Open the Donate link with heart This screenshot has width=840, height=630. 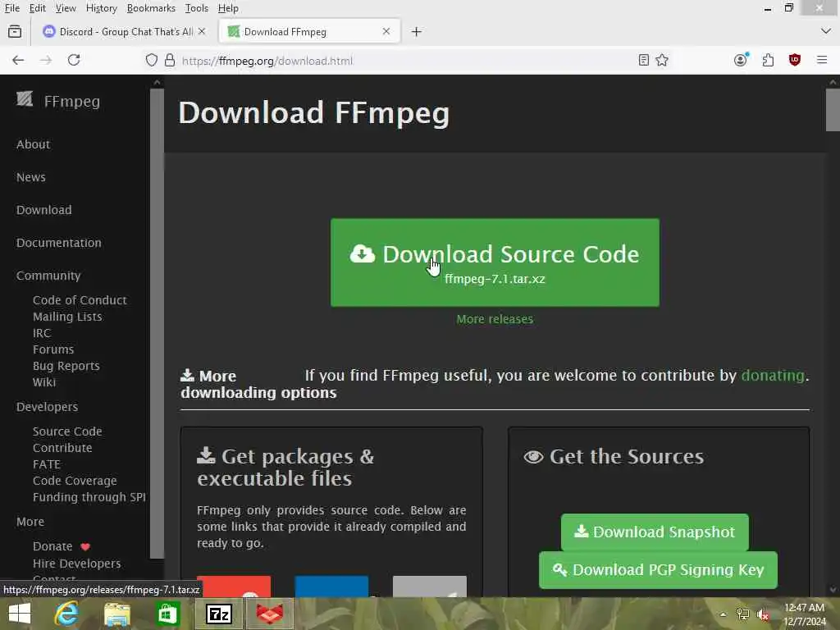click(61, 546)
